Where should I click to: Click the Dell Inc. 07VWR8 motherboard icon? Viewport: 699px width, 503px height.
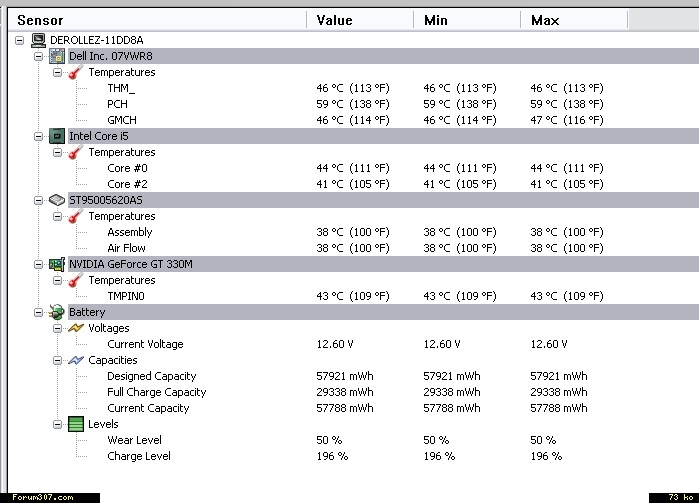click(x=58, y=56)
